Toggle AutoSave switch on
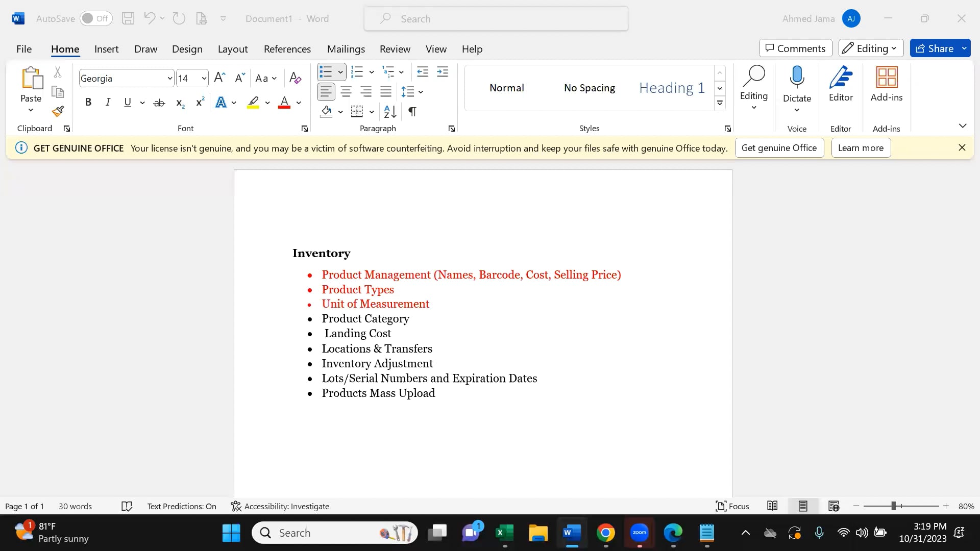Viewport: 980px width, 551px height. pyautogui.click(x=95, y=18)
